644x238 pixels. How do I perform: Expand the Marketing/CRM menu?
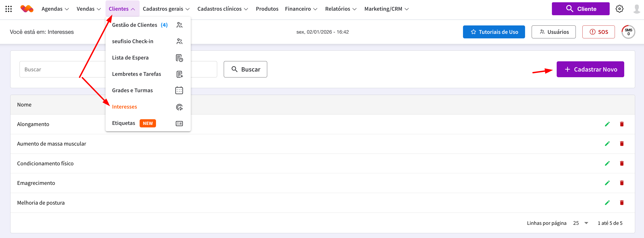[x=386, y=9]
